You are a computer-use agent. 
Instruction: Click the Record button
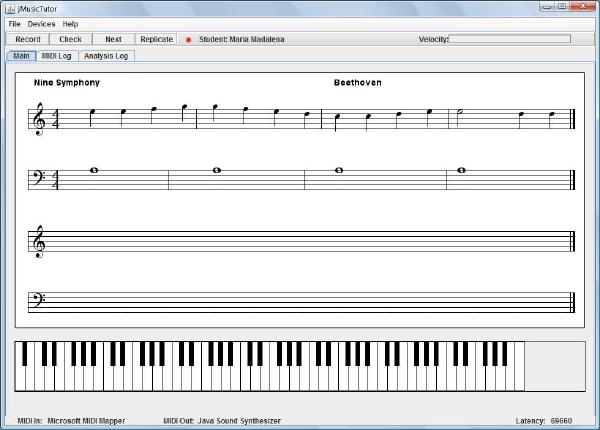pyautogui.click(x=28, y=39)
